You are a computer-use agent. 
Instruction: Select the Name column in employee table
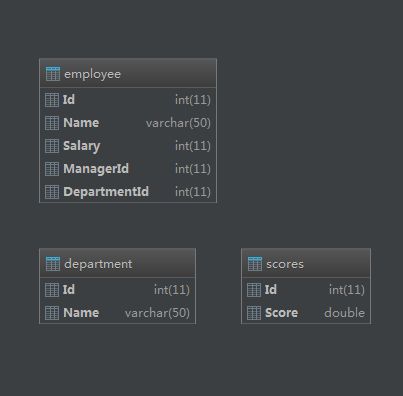click(x=128, y=123)
